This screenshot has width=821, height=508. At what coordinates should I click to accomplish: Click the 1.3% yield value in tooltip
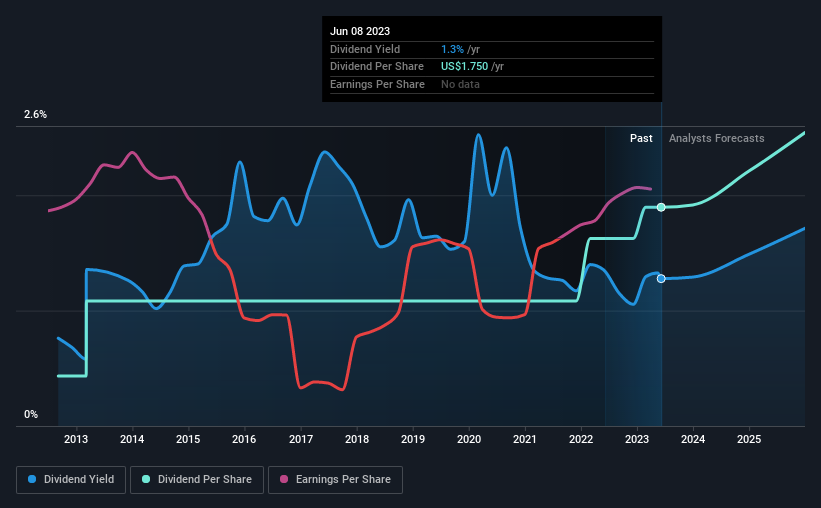[452, 49]
